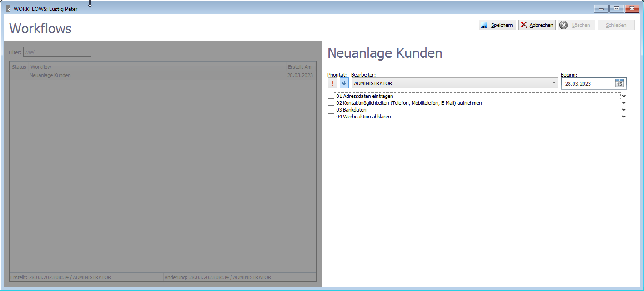Check the '01 Adressdaten eintragen' checkbox
The image size is (644, 291).
[x=331, y=96]
